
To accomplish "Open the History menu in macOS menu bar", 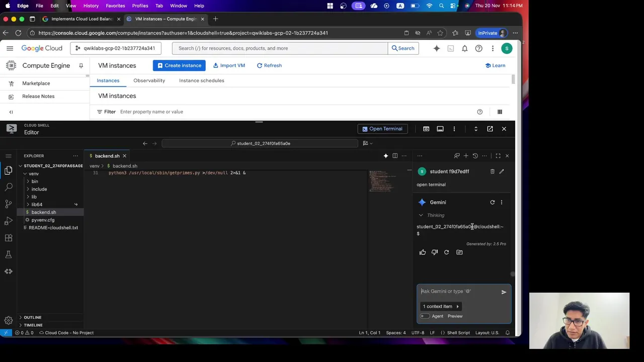I will (x=91, y=6).
